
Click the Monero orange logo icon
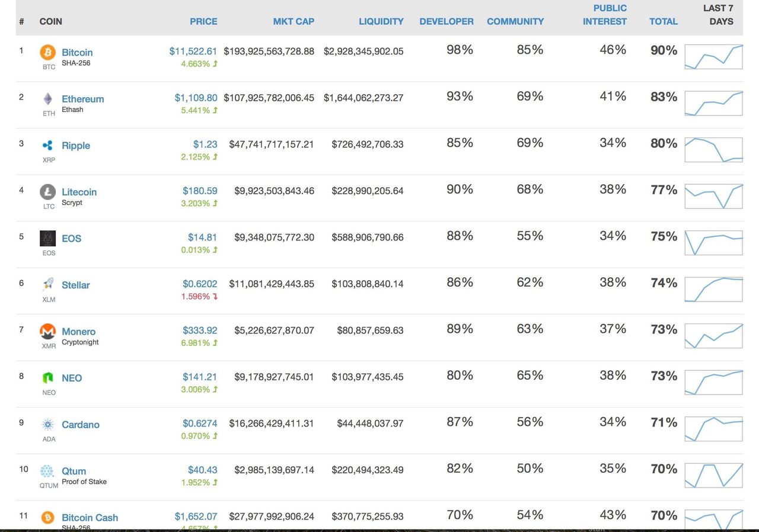tap(48, 331)
